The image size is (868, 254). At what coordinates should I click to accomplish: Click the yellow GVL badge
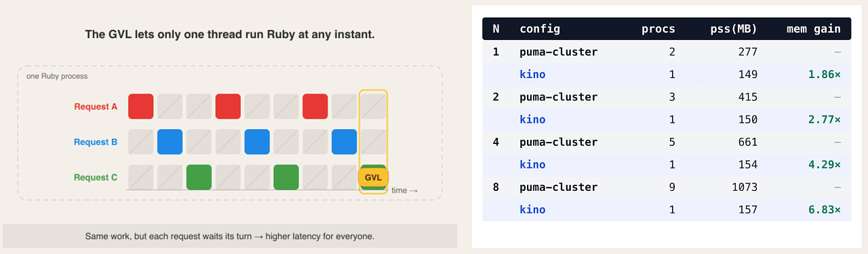click(x=374, y=178)
